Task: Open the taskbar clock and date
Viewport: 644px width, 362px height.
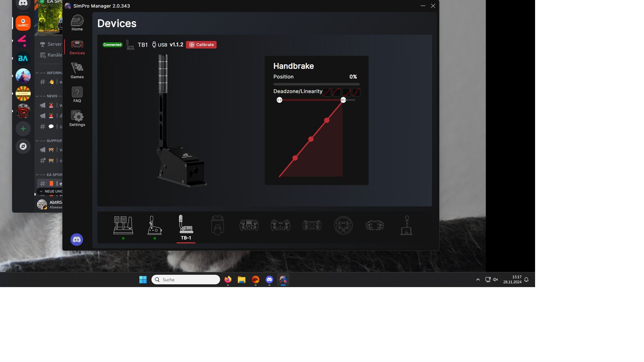Action: tap(512, 280)
